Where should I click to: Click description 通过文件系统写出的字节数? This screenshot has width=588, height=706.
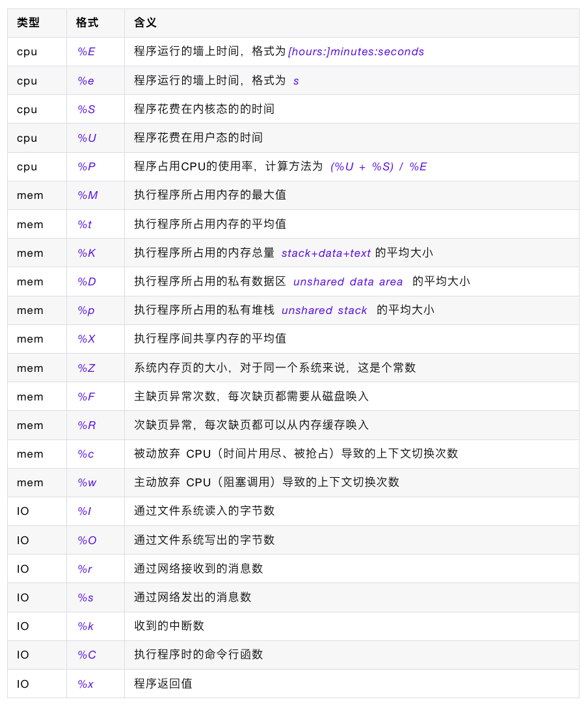(x=204, y=540)
